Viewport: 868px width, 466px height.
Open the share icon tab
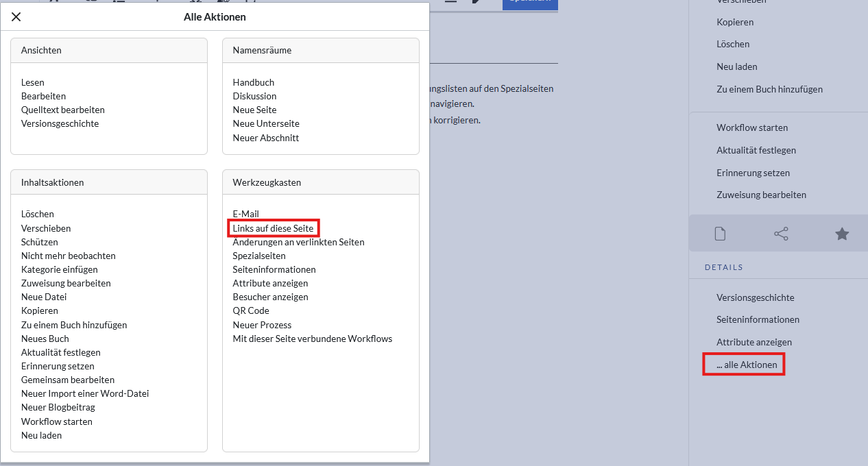click(781, 234)
